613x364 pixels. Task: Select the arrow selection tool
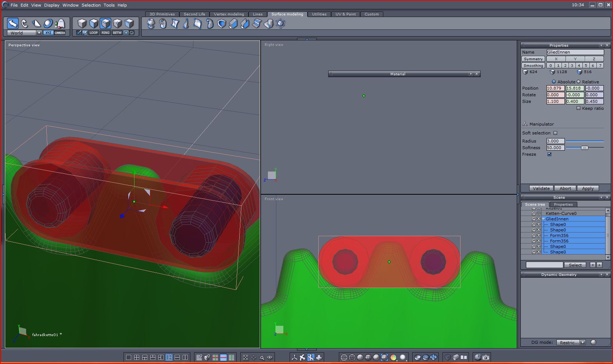click(x=12, y=24)
